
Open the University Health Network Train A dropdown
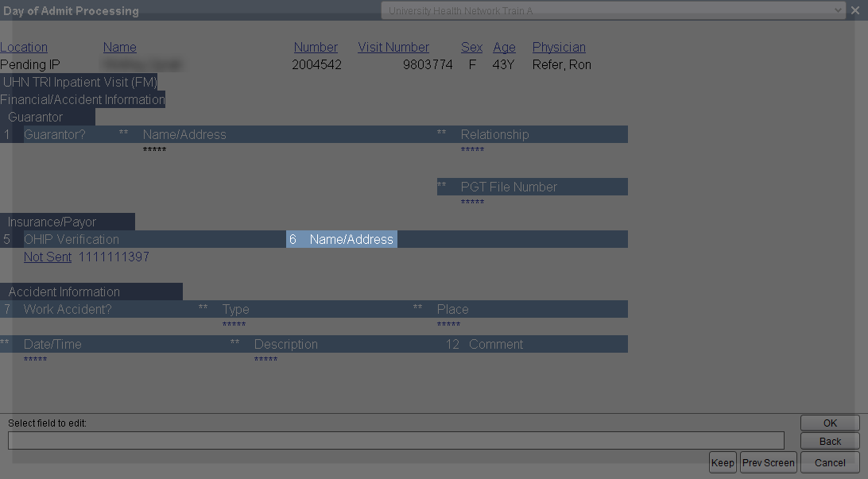[614, 10]
